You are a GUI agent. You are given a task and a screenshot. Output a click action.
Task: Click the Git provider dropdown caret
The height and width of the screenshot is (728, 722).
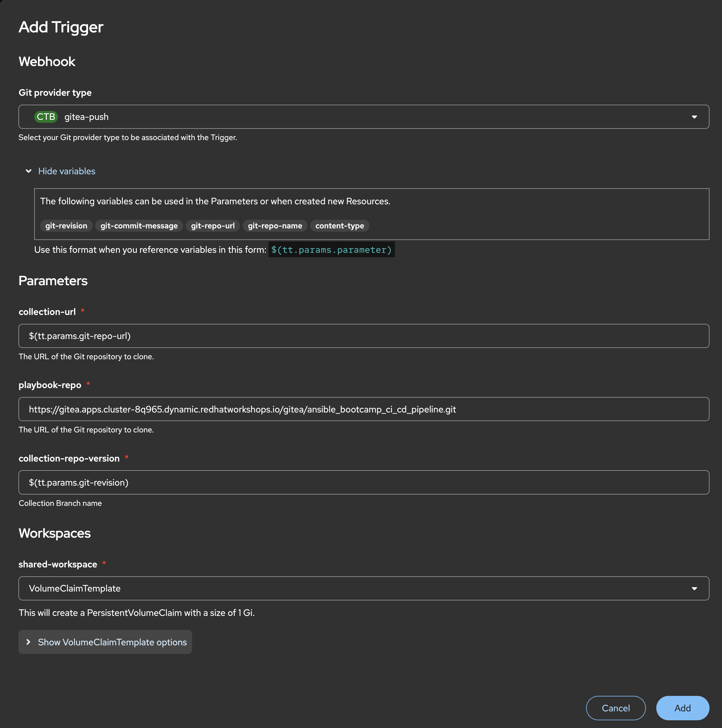694,117
